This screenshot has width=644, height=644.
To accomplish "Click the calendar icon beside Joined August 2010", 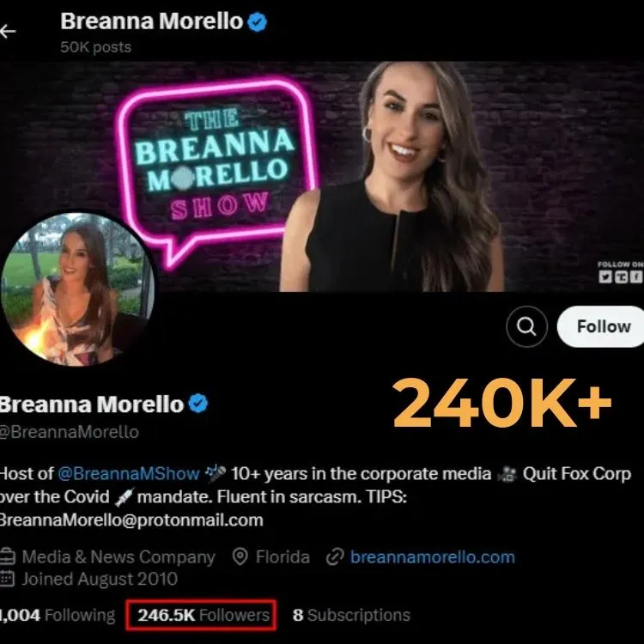I will [7, 578].
